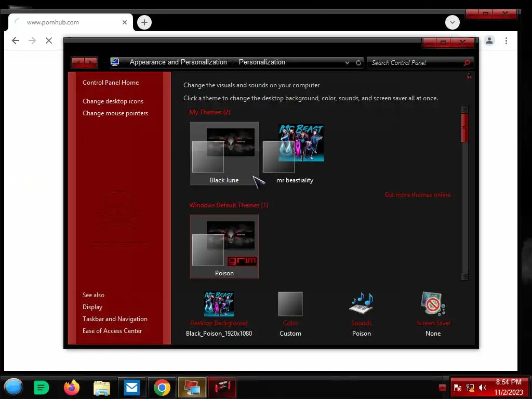Launch Firefox from the taskbar

(72, 388)
